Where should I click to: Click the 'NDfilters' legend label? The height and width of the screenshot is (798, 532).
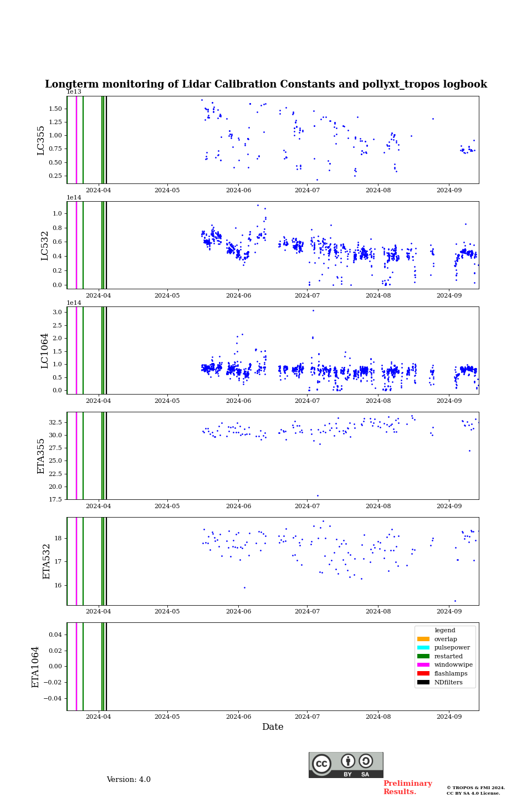(x=448, y=682)
